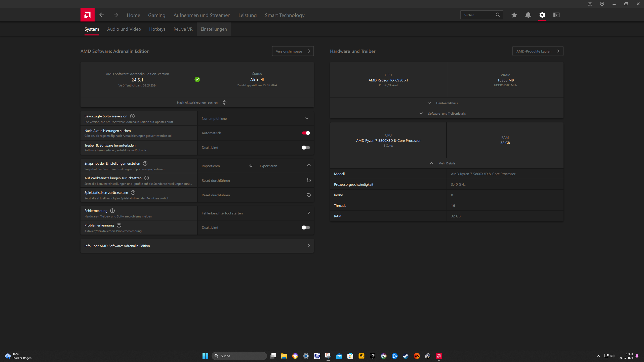Viewport: 644px width, 362px height.
Task: Switch to the Hotkeys tab
Action: pyautogui.click(x=157, y=29)
